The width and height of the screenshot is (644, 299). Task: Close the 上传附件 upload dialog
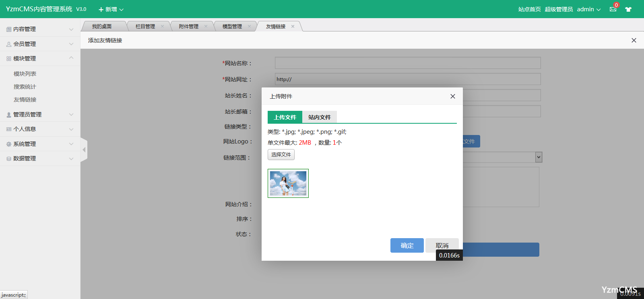click(x=452, y=96)
